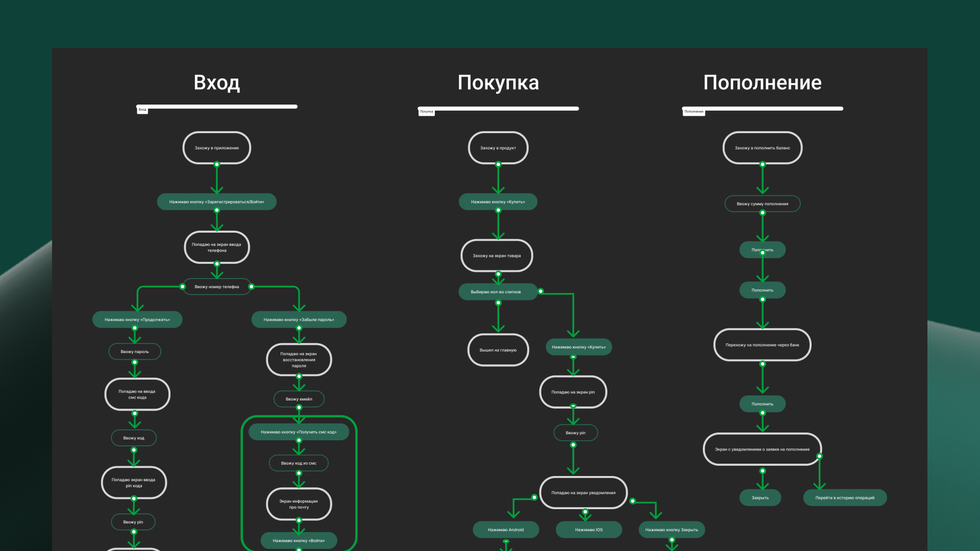
Task: Click the "Нажимаю кнопку Закрыть" step
Action: coord(672,530)
